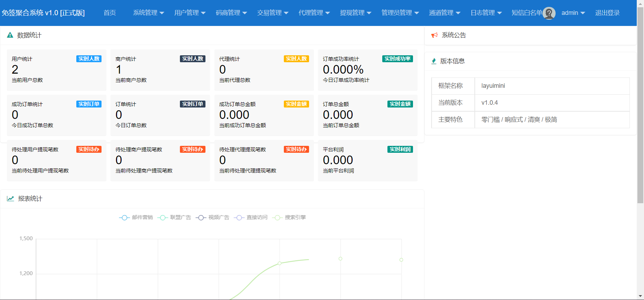644x300 pixels.
Task: Expand the 通道管理 dropdown menu
Action: [445, 13]
